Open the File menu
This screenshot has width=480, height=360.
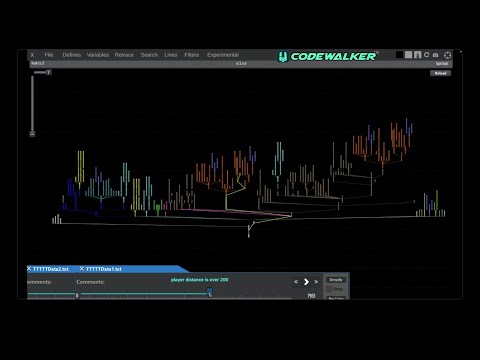tap(49, 55)
